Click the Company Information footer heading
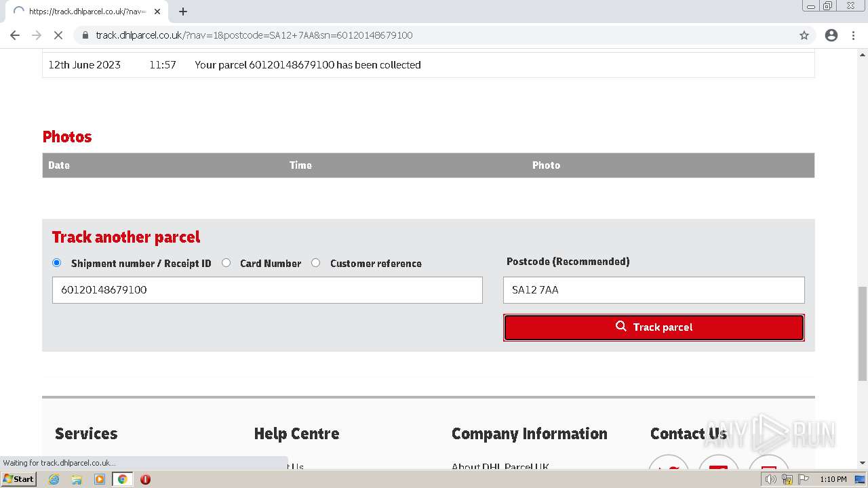Viewport: 868px width, 488px height. click(x=530, y=434)
